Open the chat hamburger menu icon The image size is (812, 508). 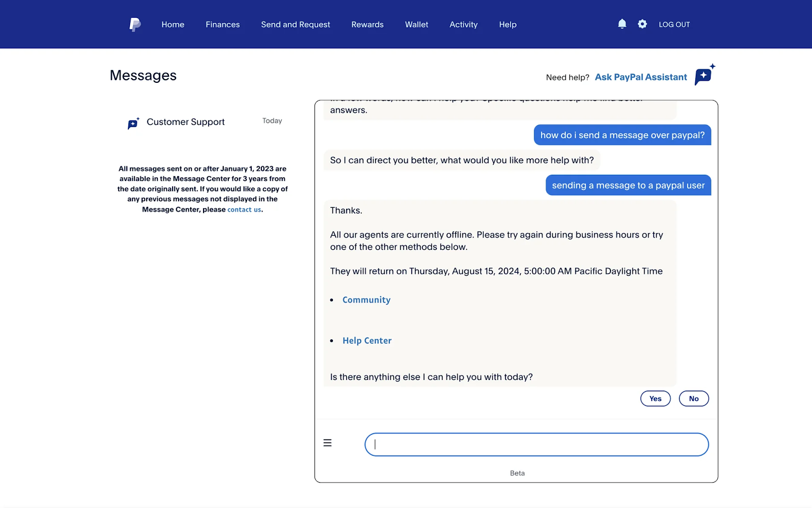tap(327, 443)
